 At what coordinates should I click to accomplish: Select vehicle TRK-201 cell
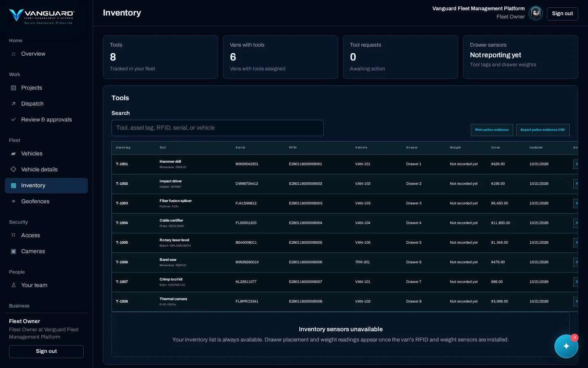pyautogui.click(x=363, y=262)
